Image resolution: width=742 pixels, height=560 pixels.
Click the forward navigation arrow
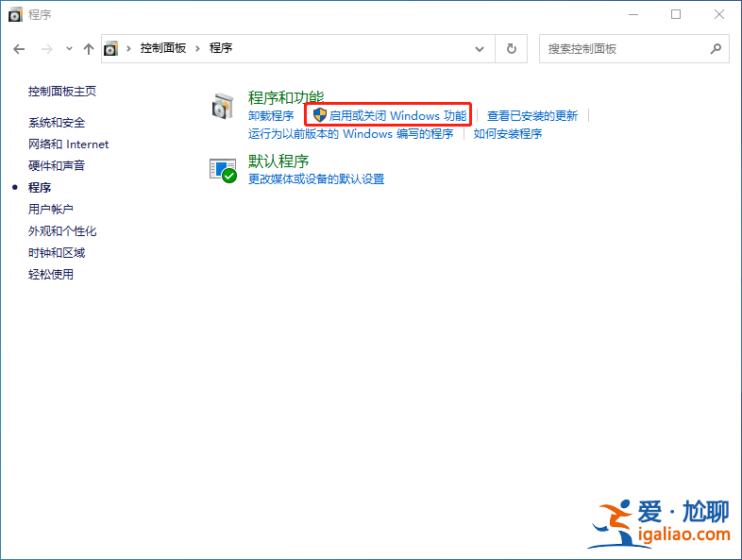point(47,49)
